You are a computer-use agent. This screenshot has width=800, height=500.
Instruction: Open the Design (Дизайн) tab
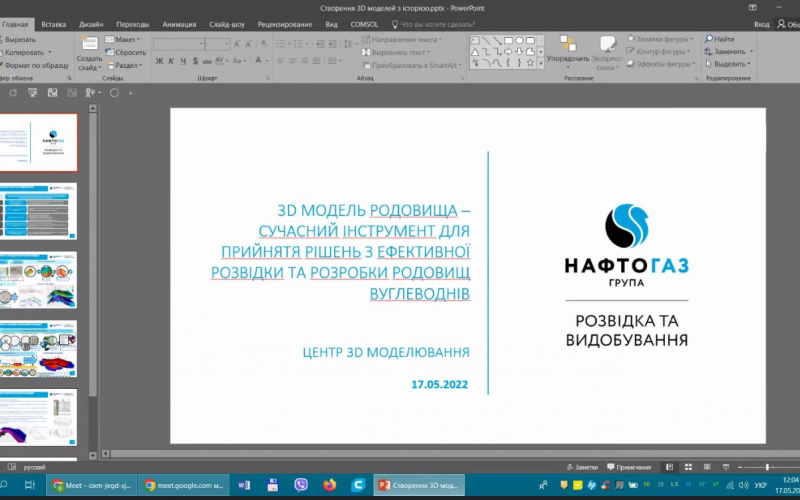(x=91, y=24)
